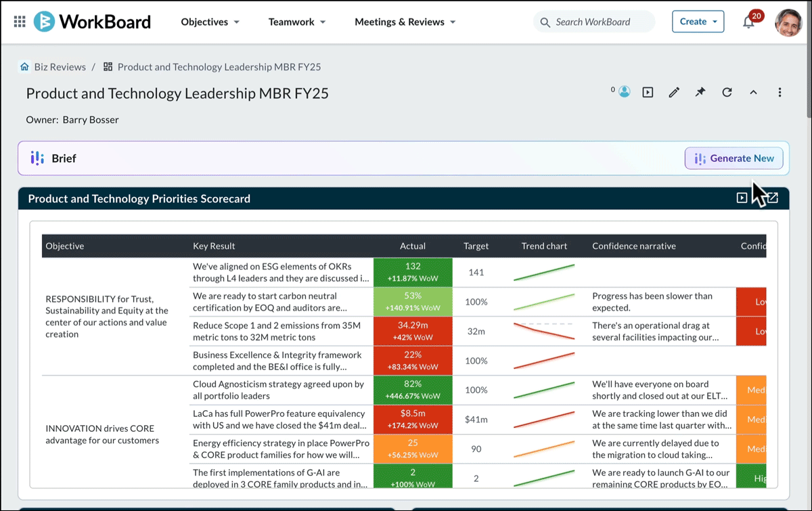Click objective "RESPONSIBILITY for Trust, Sustainability and Equity"
Image resolution: width=812 pixels, height=511 pixels.
[107, 317]
